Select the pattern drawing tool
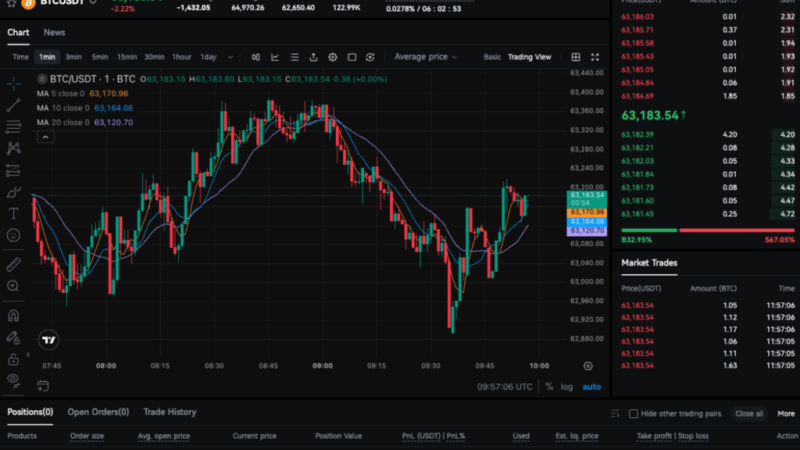The width and height of the screenshot is (800, 450). [14, 148]
